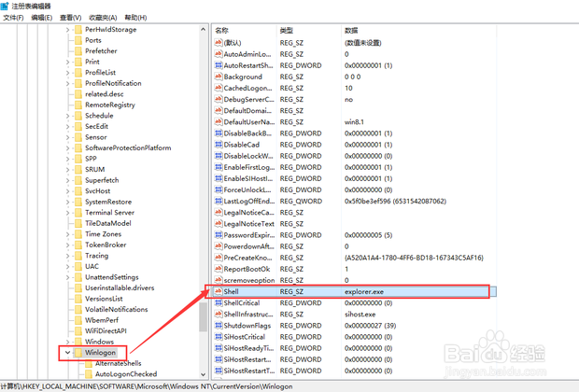Click the registry path in status bar
This screenshot has height=392, width=579.
(x=147, y=386)
